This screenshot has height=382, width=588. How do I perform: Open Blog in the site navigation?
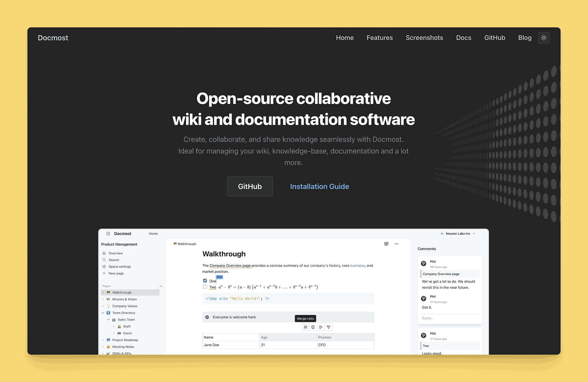(x=525, y=38)
